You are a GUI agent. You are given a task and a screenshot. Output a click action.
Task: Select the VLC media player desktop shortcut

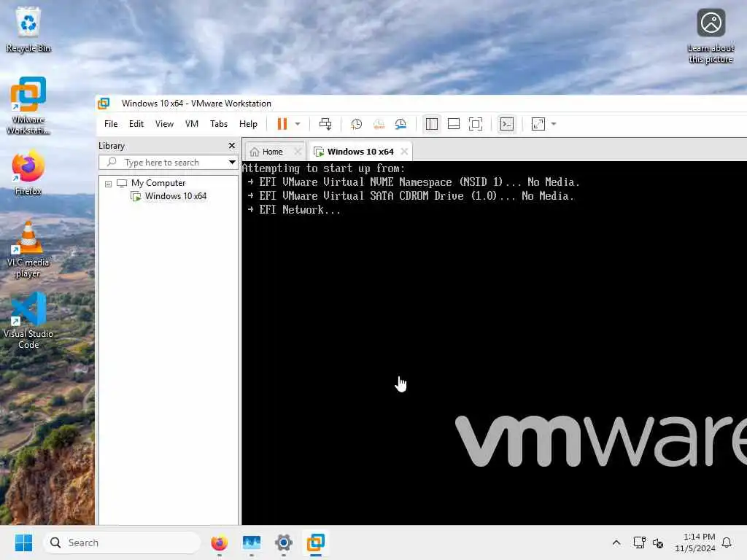click(x=28, y=249)
